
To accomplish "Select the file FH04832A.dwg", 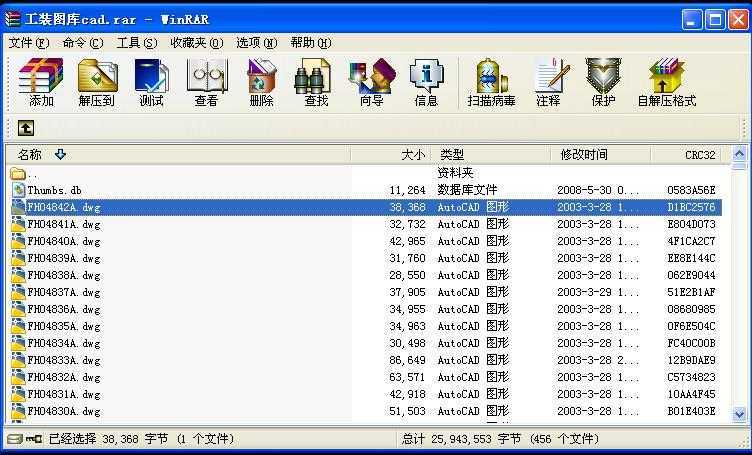I will 64,377.
